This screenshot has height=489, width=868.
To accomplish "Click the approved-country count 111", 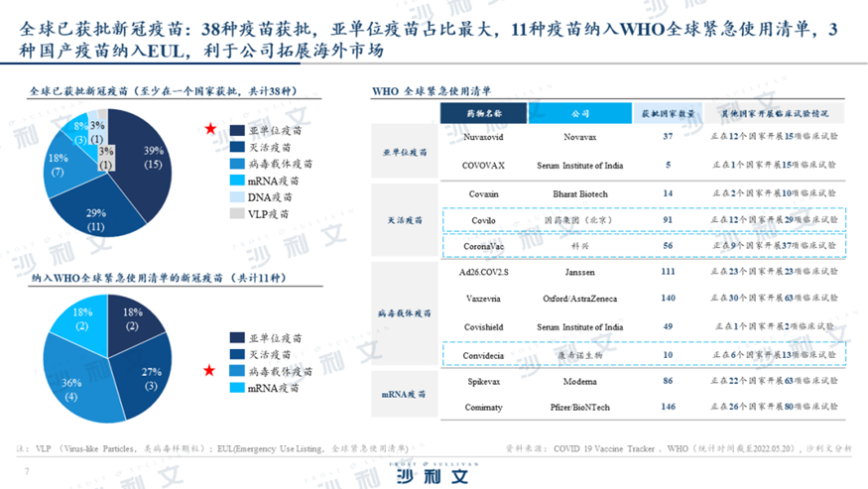I will coord(668,272).
